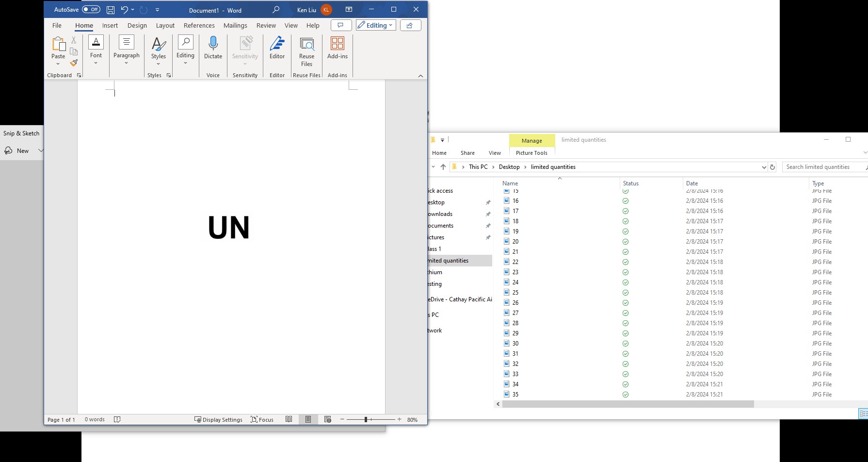The height and width of the screenshot is (462, 868).
Task: Open the Styles gallery button
Action: 159,50
